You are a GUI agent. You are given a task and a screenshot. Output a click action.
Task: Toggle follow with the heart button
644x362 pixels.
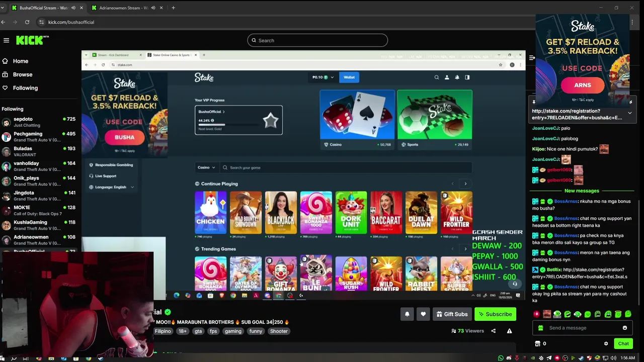tap(423, 314)
